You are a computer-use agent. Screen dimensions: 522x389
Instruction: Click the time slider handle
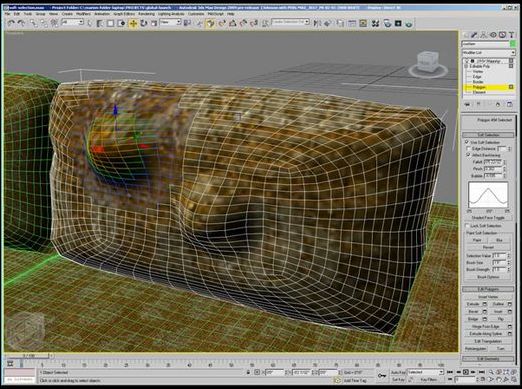[29, 356]
